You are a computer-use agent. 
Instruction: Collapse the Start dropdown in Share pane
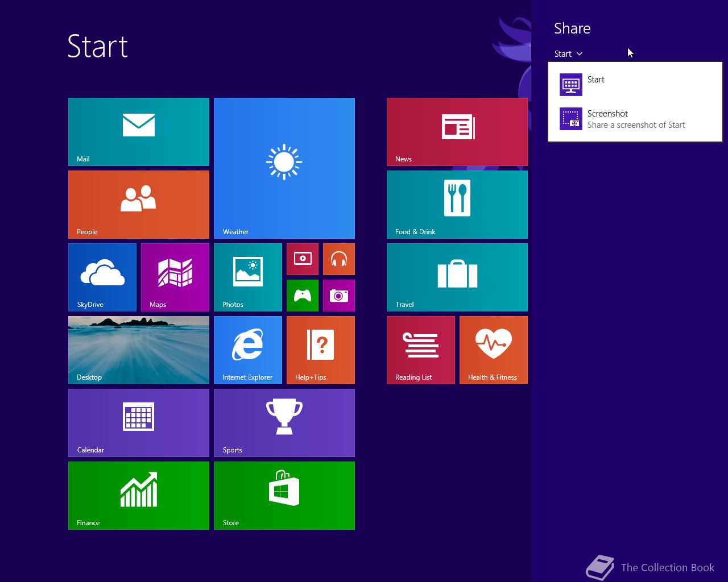tap(568, 53)
